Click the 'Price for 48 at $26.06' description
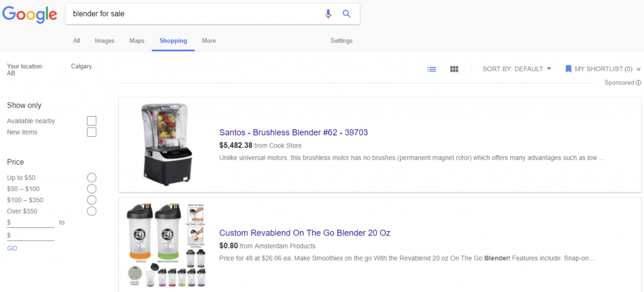 408,259
